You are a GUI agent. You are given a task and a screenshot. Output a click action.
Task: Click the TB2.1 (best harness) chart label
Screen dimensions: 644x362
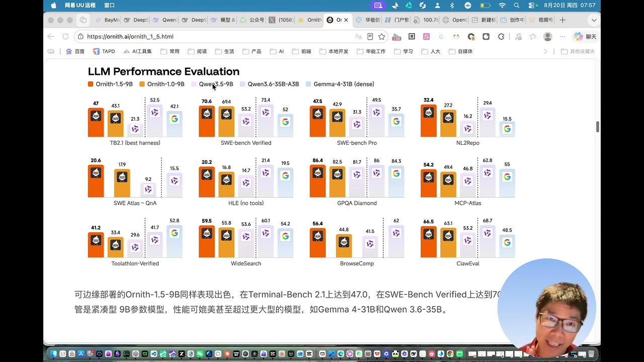click(135, 143)
